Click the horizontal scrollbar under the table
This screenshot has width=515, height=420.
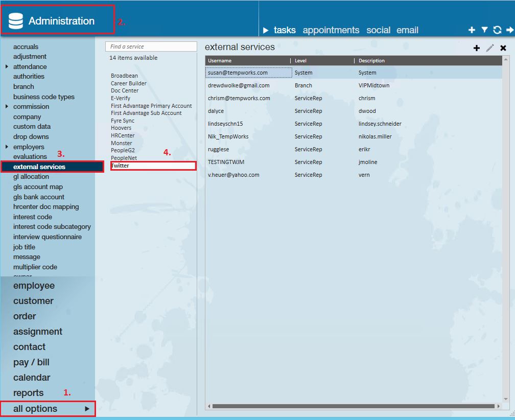[x=353, y=406]
